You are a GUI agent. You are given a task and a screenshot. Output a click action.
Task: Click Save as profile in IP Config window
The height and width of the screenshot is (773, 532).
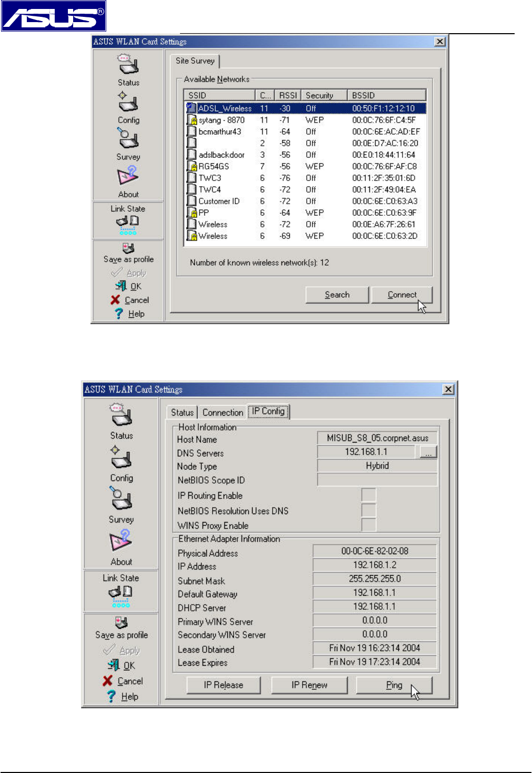[x=122, y=628]
